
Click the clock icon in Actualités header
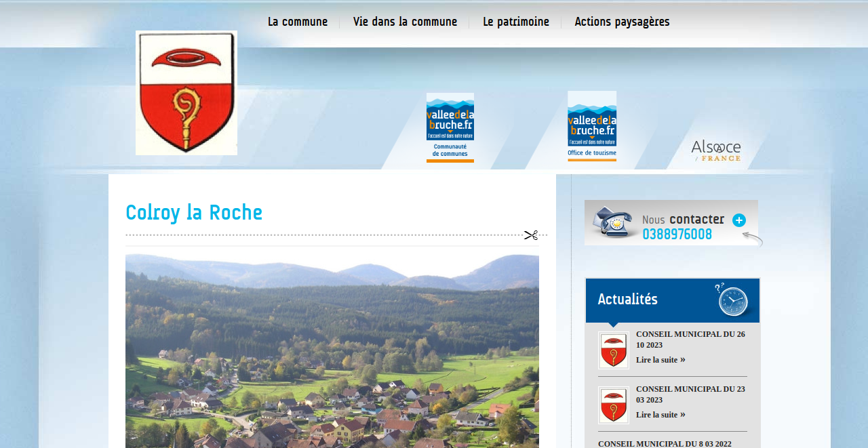point(733,300)
